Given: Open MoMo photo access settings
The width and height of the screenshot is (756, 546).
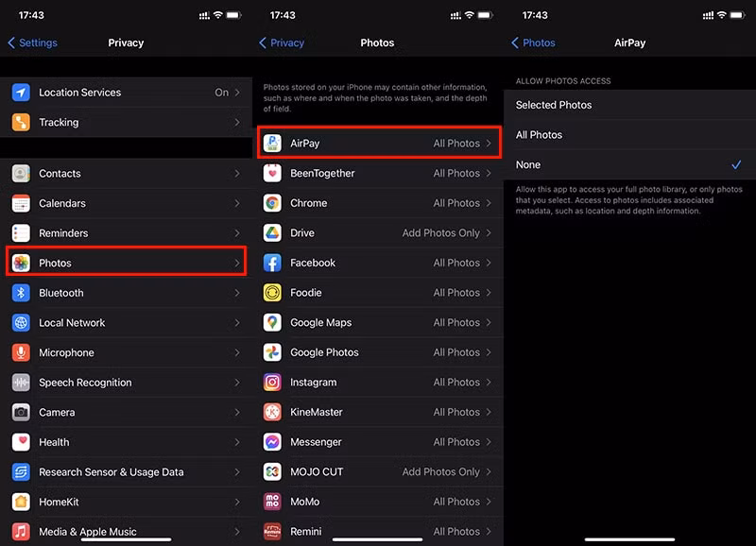Looking at the screenshot, I should tap(378, 503).
